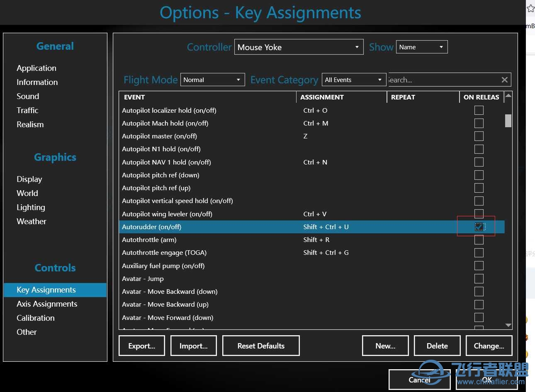Tick On Release for Autothrottle (arm)

479,240
